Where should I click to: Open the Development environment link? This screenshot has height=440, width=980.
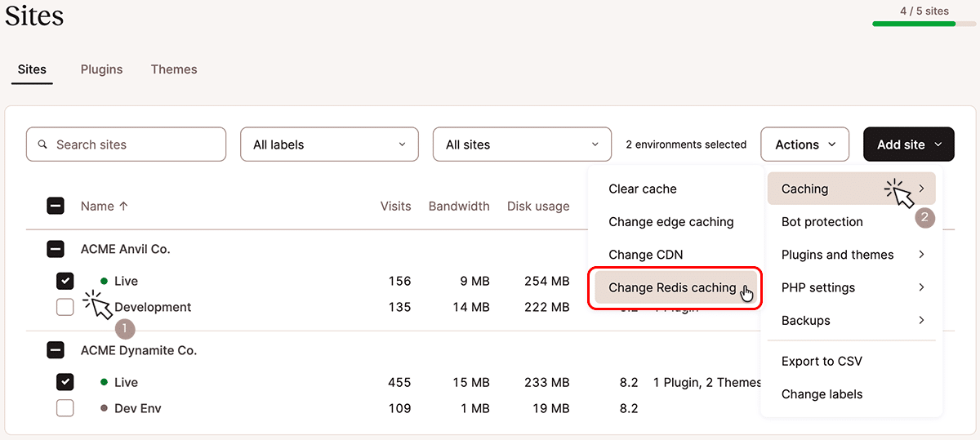click(x=153, y=307)
